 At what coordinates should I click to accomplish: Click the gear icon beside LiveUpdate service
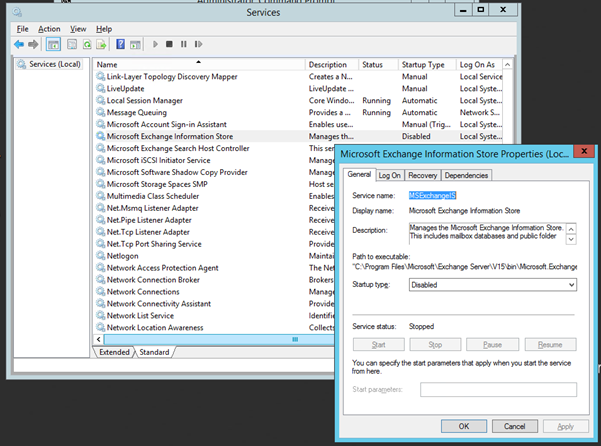point(100,89)
